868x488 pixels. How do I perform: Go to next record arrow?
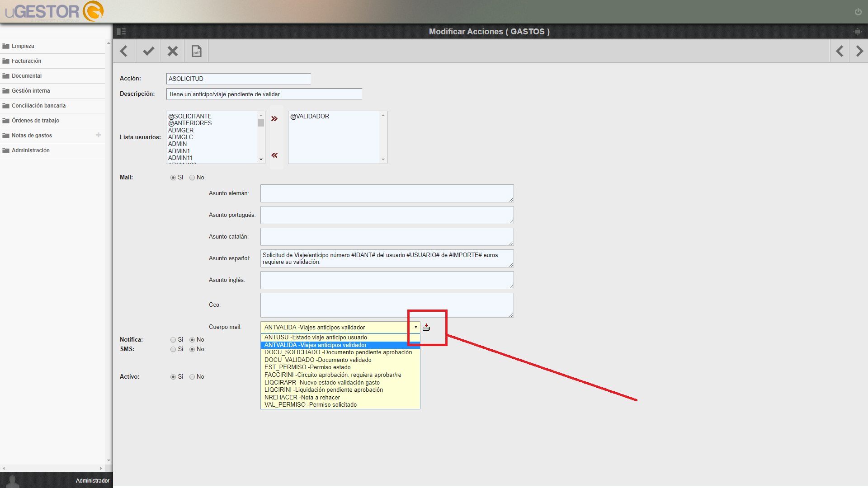859,51
